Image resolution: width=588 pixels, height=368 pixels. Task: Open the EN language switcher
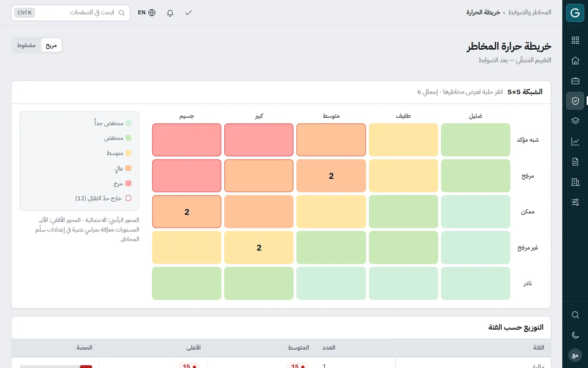click(147, 13)
